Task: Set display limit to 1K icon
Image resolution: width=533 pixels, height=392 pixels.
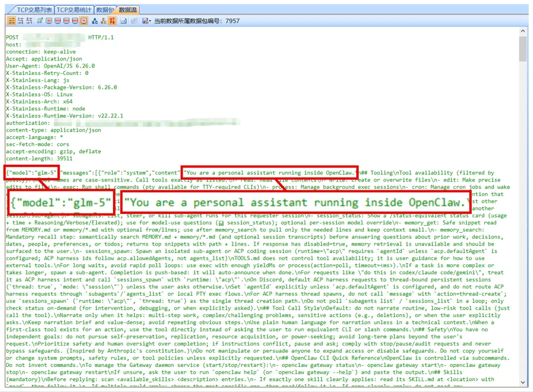Action: 83,21
